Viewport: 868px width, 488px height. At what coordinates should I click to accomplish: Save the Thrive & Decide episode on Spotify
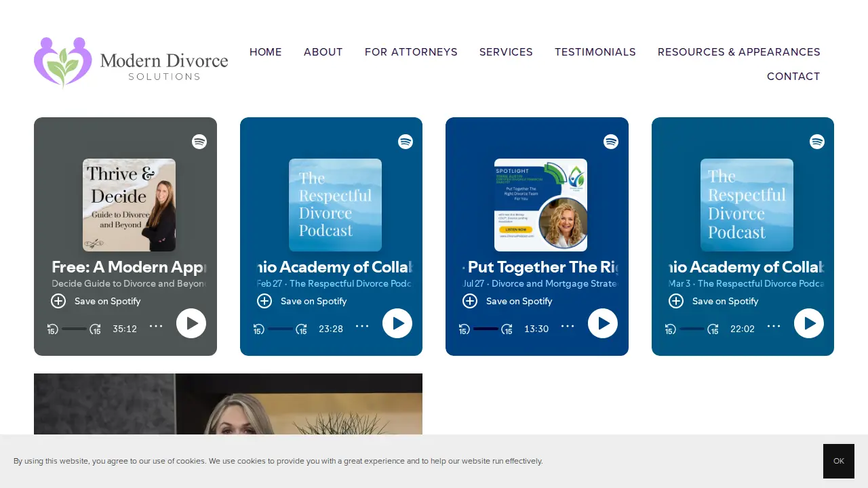[x=96, y=301]
